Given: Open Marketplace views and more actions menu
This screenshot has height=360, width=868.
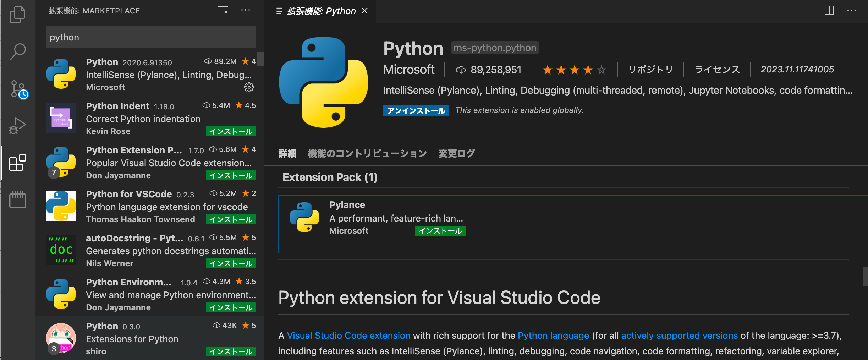Looking at the screenshot, I should pos(246,10).
